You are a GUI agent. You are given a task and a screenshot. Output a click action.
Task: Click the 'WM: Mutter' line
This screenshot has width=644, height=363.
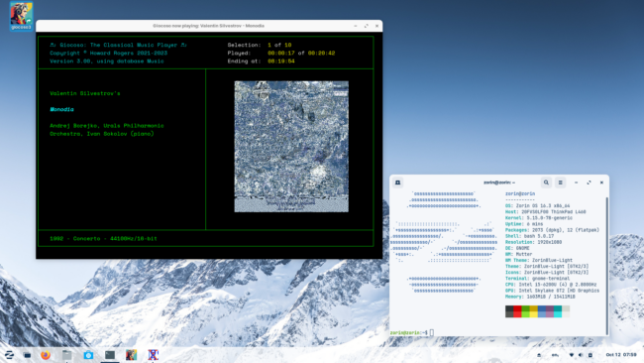[x=519, y=255]
